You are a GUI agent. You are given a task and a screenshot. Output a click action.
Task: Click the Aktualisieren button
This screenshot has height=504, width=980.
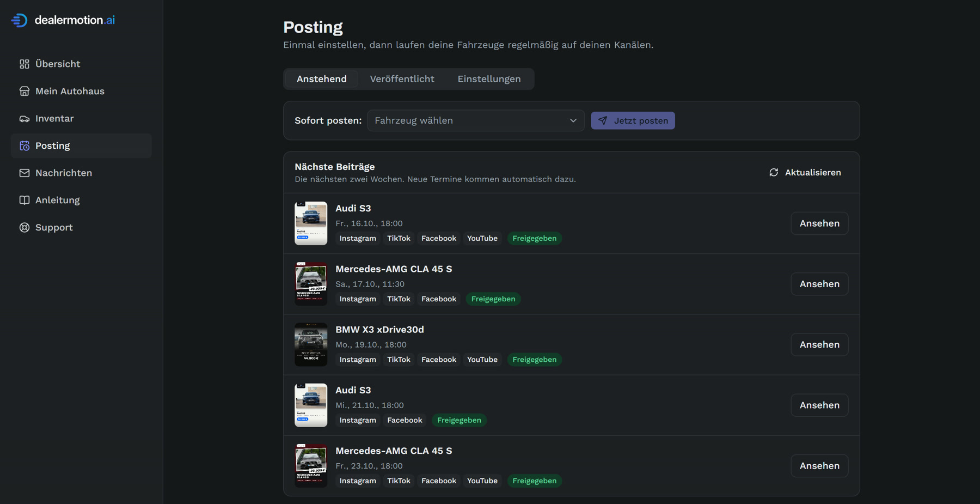pos(805,172)
